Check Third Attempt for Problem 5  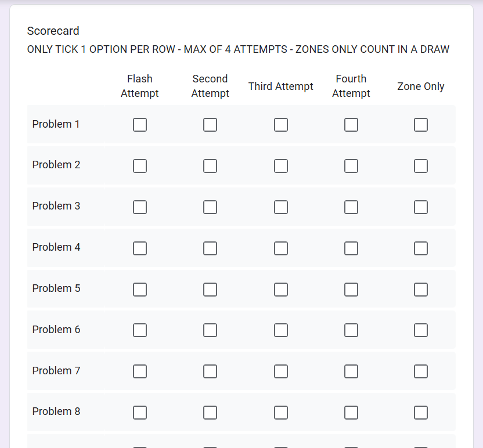click(281, 290)
